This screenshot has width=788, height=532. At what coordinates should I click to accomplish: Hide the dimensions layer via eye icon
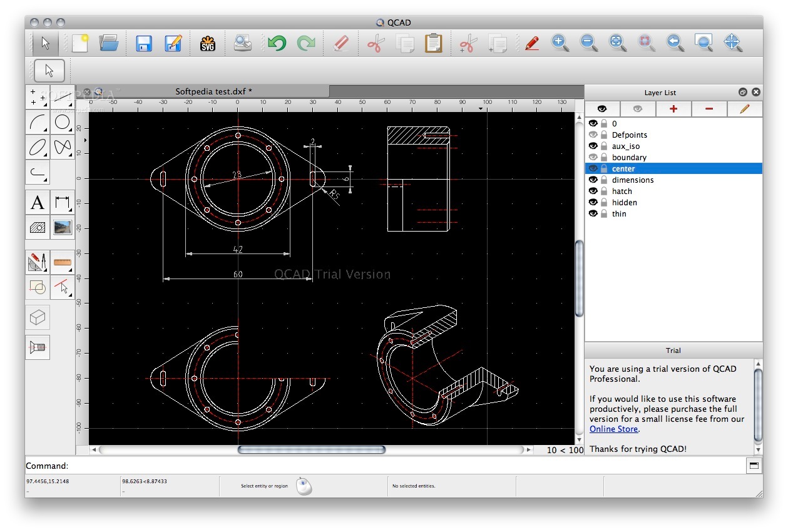coord(593,180)
